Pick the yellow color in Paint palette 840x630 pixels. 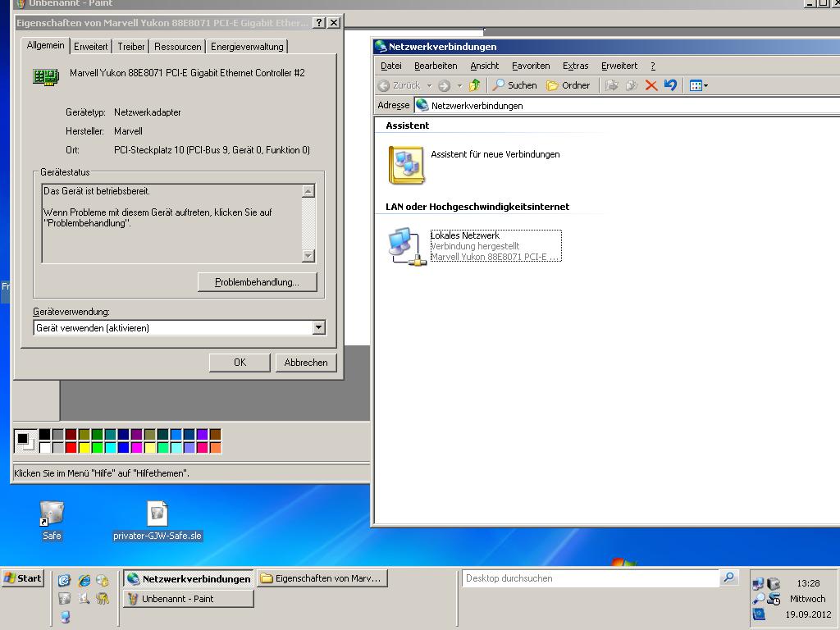(x=84, y=447)
